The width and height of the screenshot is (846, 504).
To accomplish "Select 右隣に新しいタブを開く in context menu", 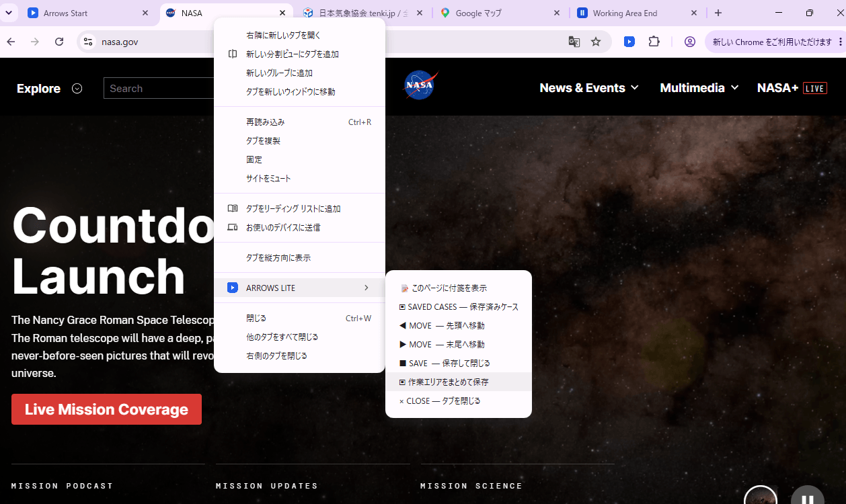I will point(299,35).
